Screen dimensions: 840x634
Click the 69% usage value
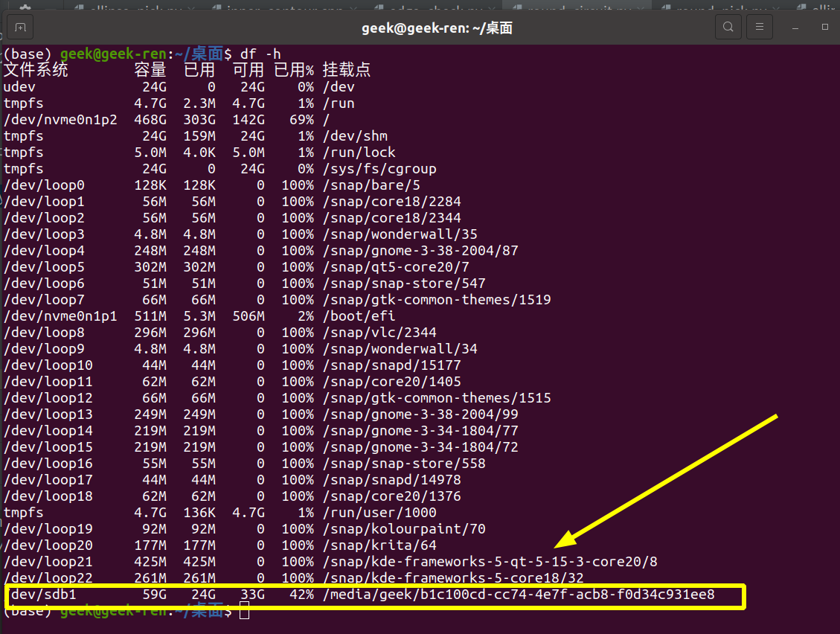302,120
